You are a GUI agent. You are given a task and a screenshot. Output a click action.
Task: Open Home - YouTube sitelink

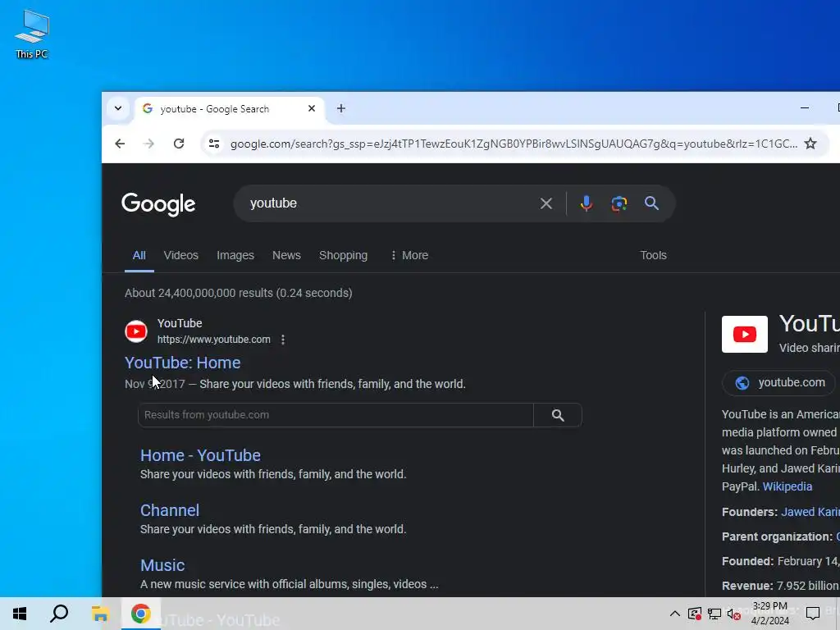click(200, 455)
